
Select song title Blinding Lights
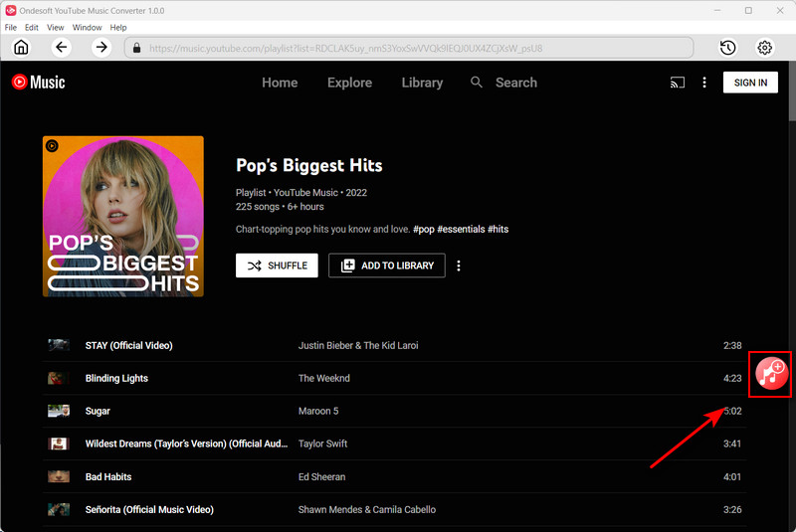click(116, 378)
